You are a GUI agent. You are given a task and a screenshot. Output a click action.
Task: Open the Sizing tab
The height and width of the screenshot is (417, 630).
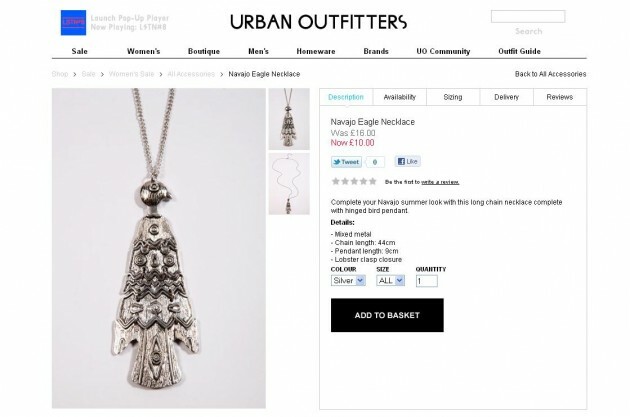click(453, 97)
